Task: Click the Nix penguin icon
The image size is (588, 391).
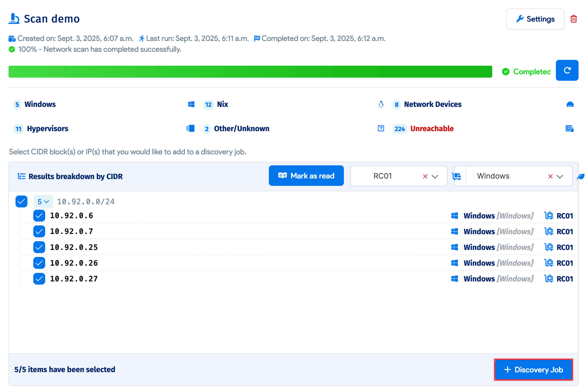Action: coord(381,104)
